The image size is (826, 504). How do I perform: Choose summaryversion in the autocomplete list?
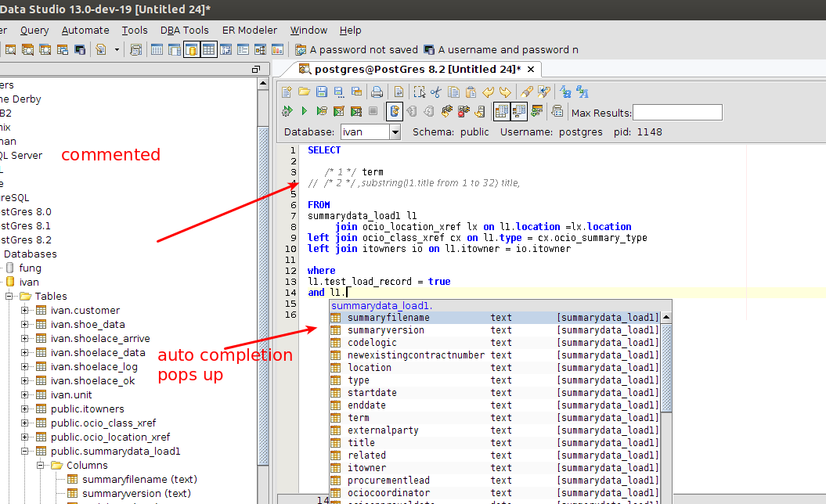pyautogui.click(x=495, y=330)
